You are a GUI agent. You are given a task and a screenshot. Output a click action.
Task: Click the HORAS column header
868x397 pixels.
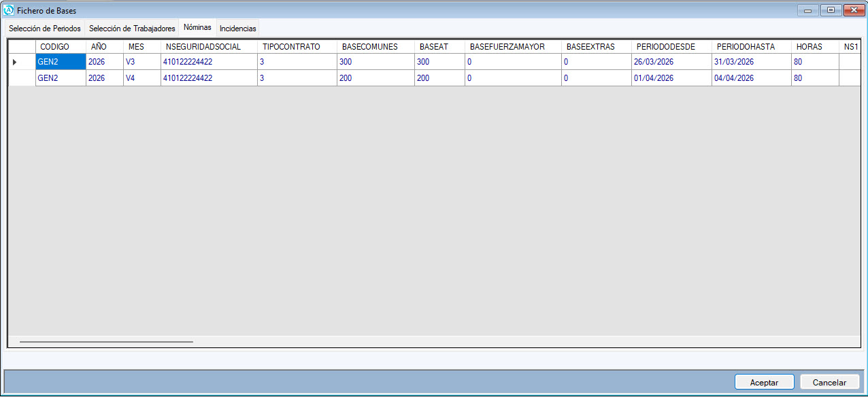coord(809,47)
